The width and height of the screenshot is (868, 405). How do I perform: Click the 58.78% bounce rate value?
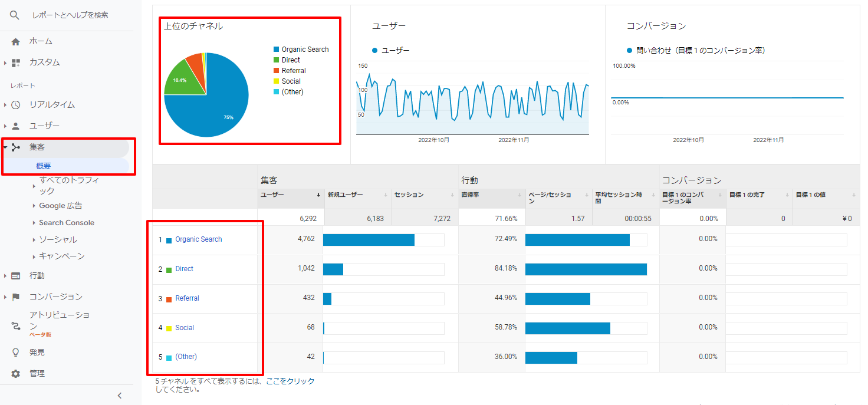[x=506, y=328]
